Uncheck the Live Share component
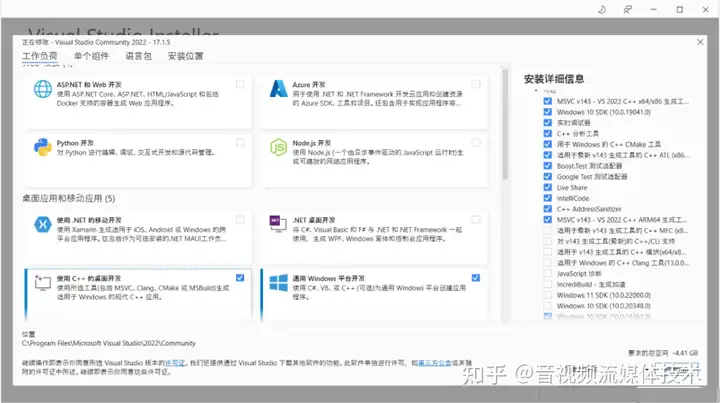This screenshot has width=720, height=403. pyautogui.click(x=547, y=187)
